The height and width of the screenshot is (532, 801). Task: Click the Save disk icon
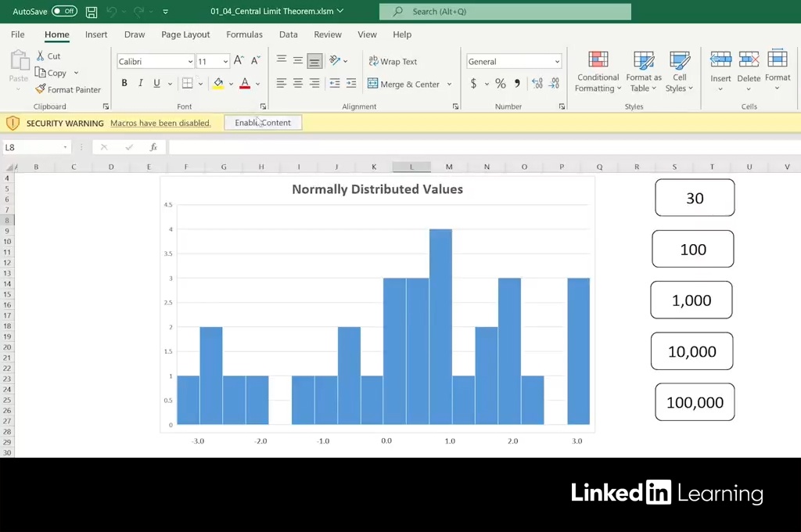(92, 12)
